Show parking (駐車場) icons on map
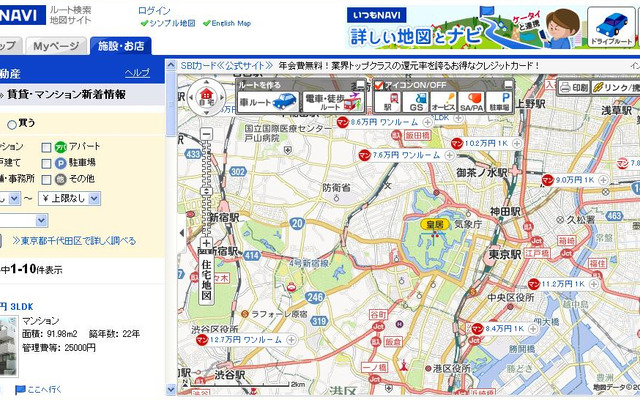 click(499, 102)
